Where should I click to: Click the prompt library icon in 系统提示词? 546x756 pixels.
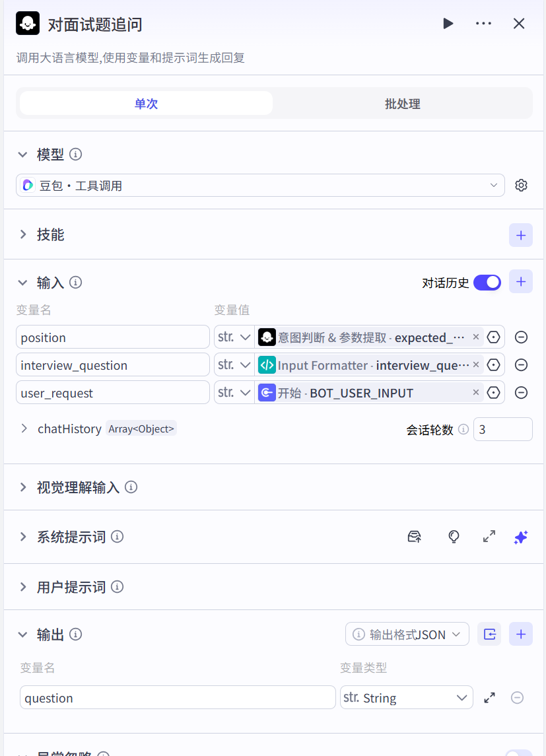[x=415, y=537]
